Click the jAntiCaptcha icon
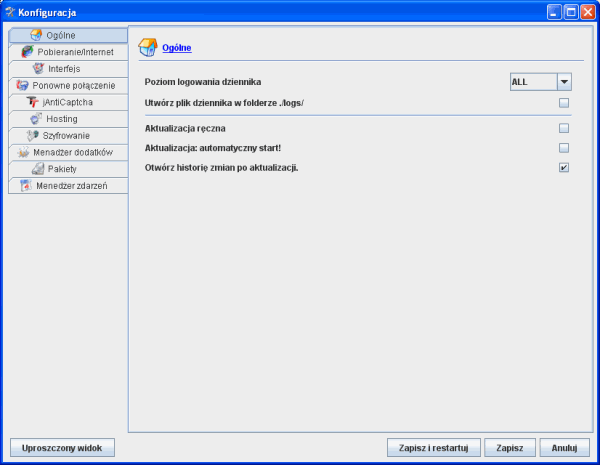 click(32, 102)
